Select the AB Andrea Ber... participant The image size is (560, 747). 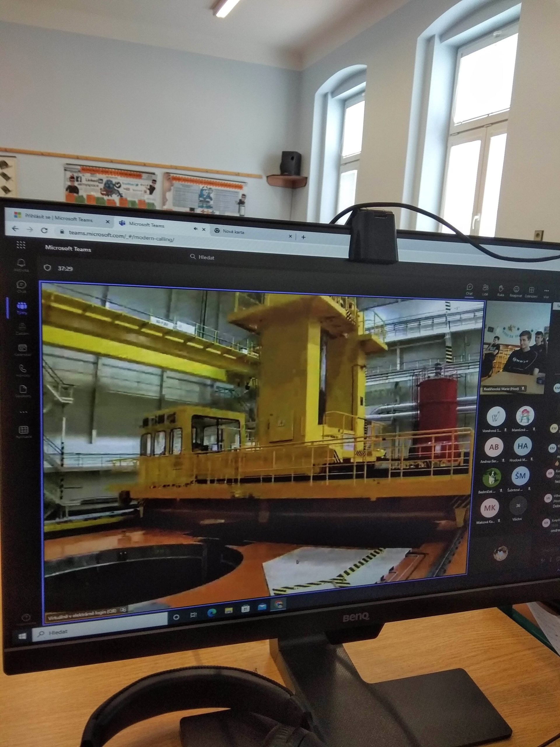pos(494,447)
